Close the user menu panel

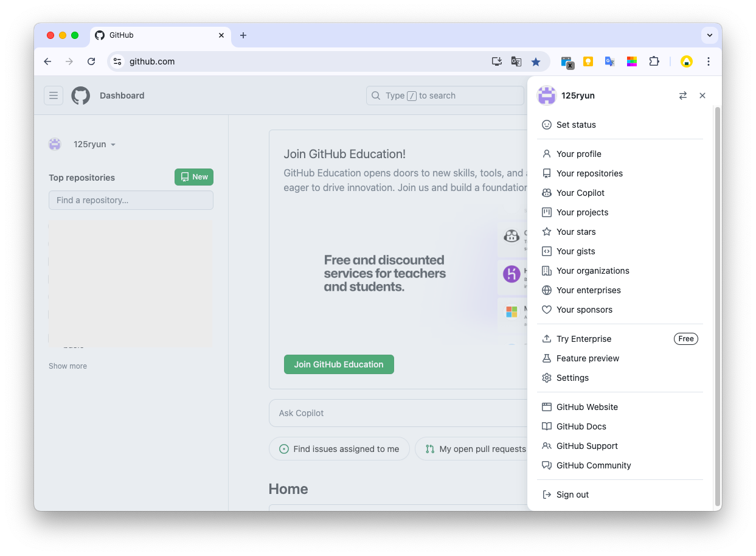[x=702, y=96]
